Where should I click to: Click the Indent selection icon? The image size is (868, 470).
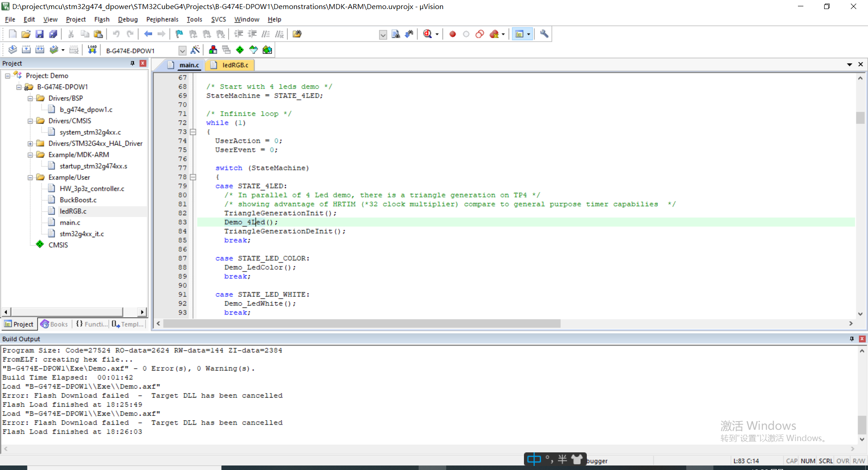click(239, 34)
